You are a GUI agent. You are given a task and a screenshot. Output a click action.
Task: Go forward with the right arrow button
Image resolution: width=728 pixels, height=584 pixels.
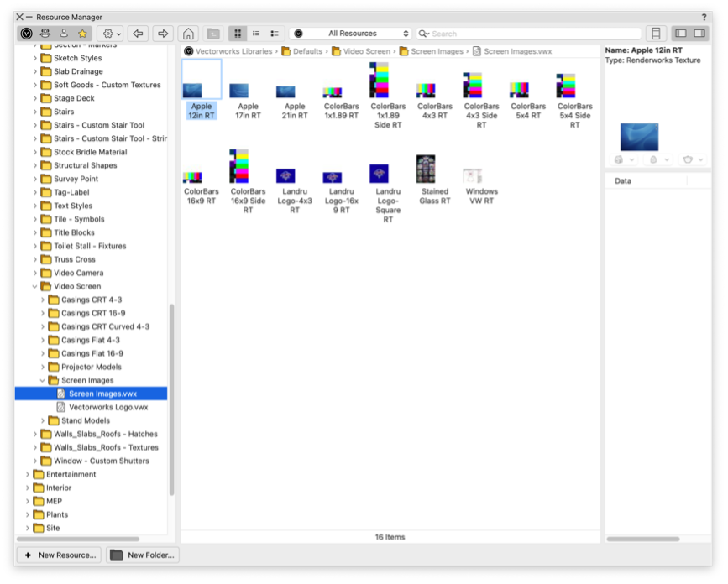point(164,34)
